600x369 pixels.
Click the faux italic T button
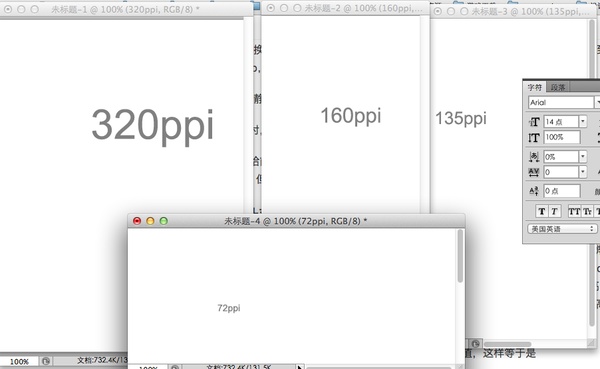tap(554, 211)
